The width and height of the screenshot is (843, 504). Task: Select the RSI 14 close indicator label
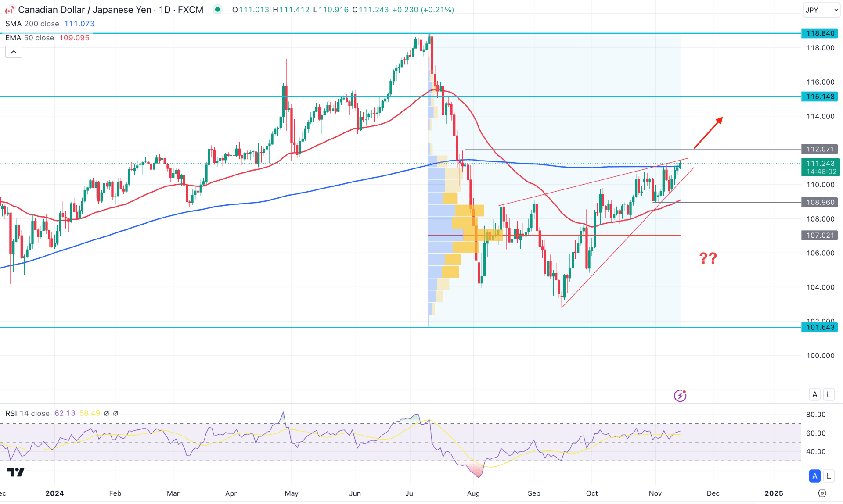(x=27, y=413)
